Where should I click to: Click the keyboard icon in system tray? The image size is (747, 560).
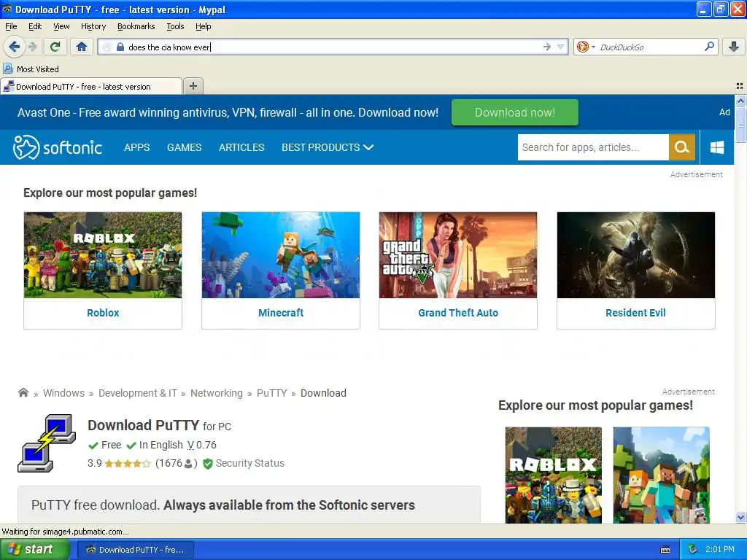tap(665, 550)
